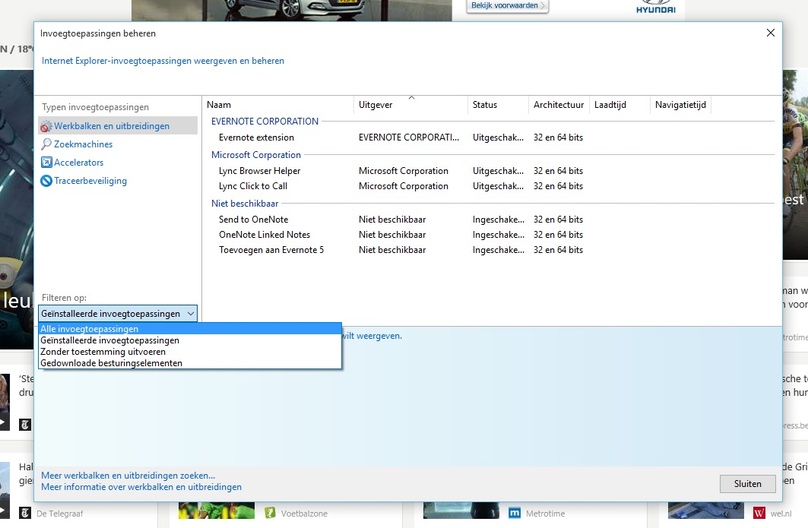This screenshot has height=528, width=808.
Task: Click the Metrotime logo icon
Action: (x=514, y=513)
